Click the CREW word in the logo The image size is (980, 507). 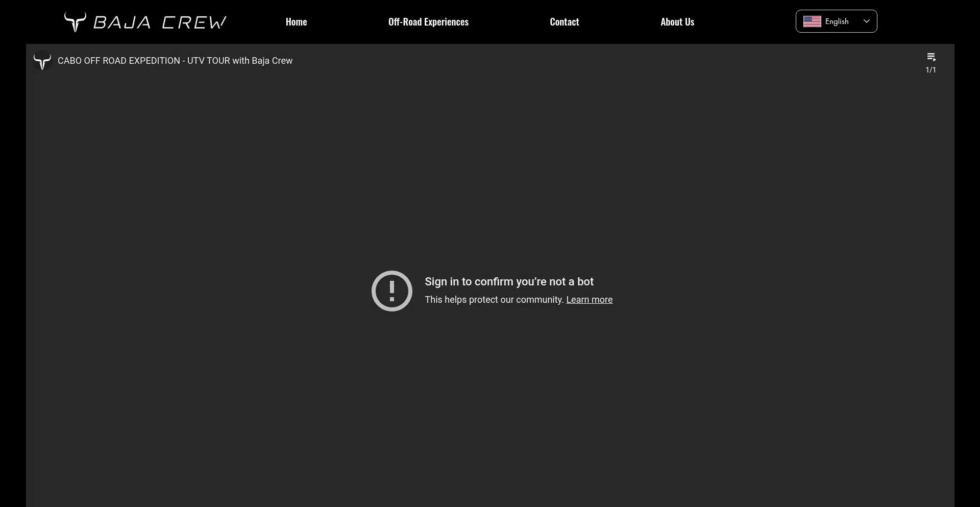194,22
